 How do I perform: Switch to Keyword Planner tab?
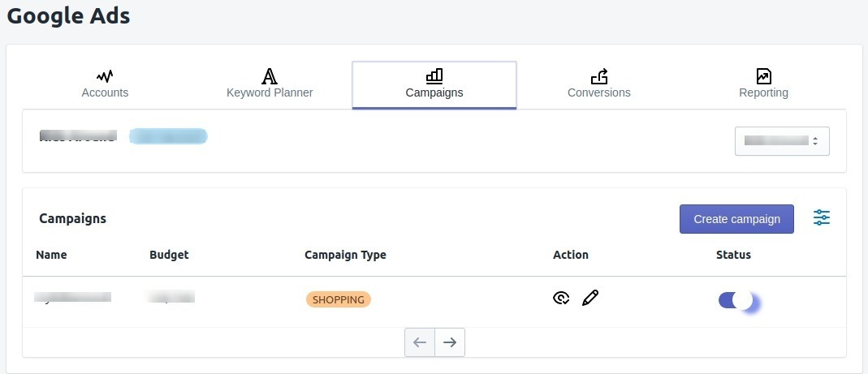tap(270, 84)
